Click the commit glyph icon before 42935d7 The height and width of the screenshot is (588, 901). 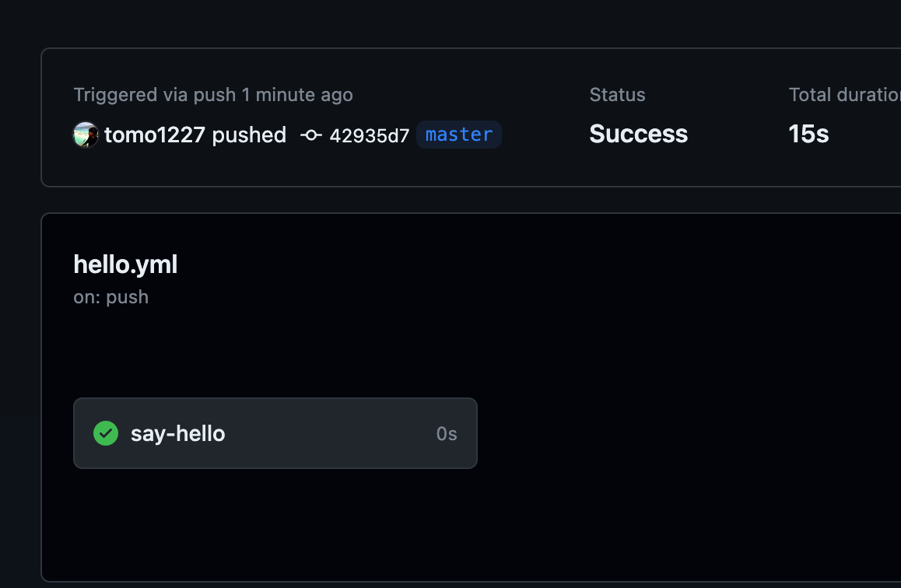point(310,135)
